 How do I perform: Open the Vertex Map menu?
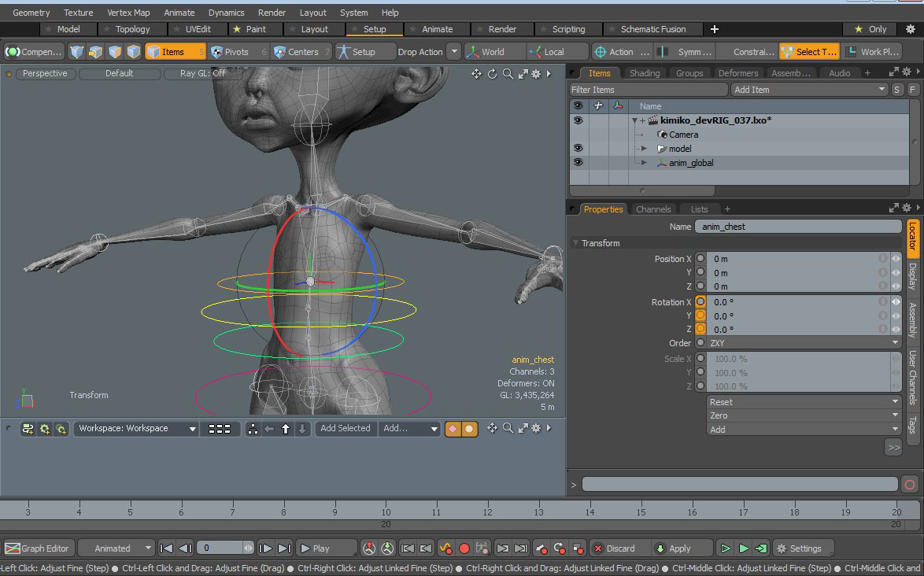pyautogui.click(x=128, y=13)
